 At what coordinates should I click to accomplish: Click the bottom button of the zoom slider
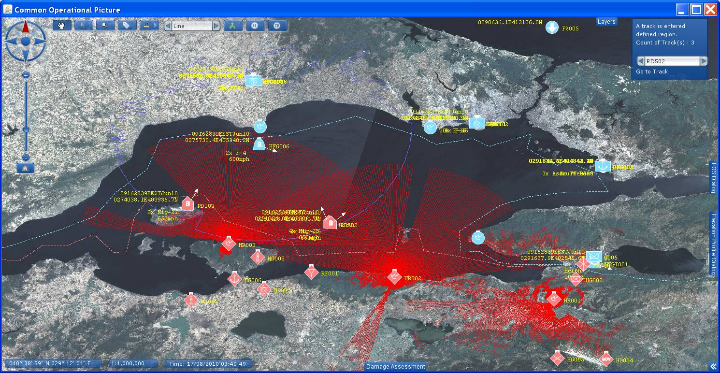[26, 158]
